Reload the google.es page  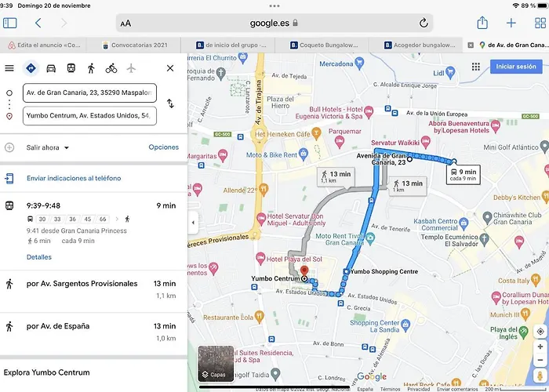[x=424, y=23]
